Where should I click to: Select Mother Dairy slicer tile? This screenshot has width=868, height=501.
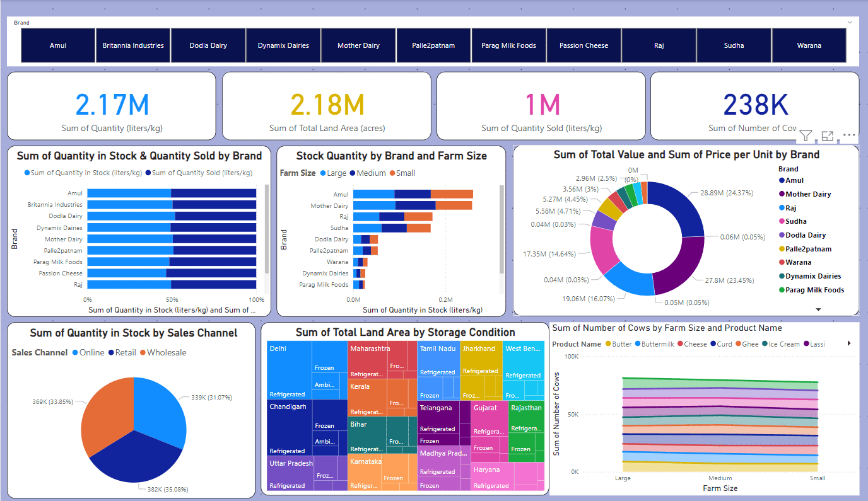coord(358,45)
